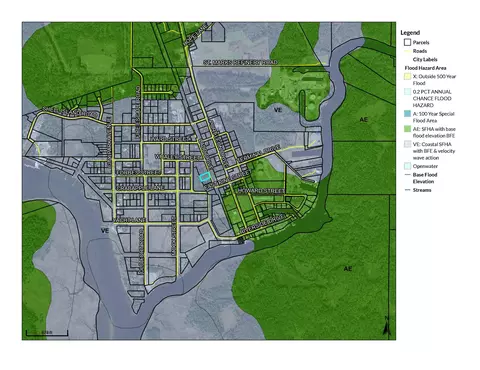
Task: Click the AE label above the north arrow
Action: 348,268
